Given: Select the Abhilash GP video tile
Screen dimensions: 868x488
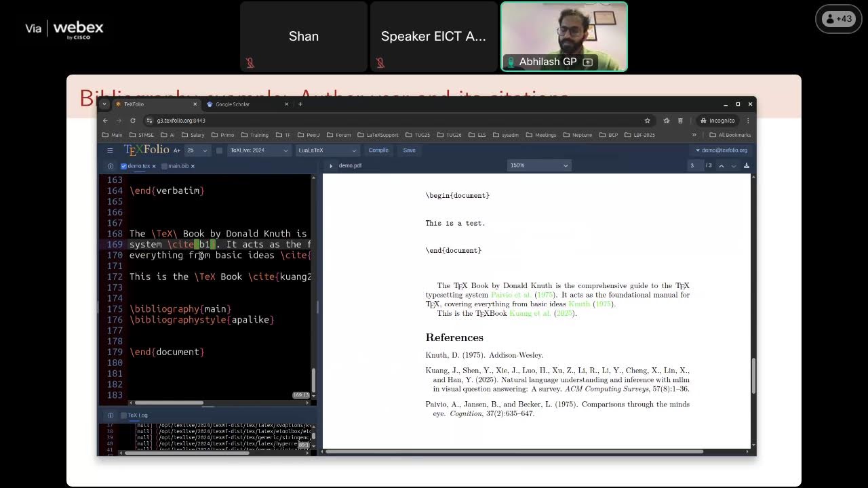Looking at the screenshot, I should tap(564, 37).
